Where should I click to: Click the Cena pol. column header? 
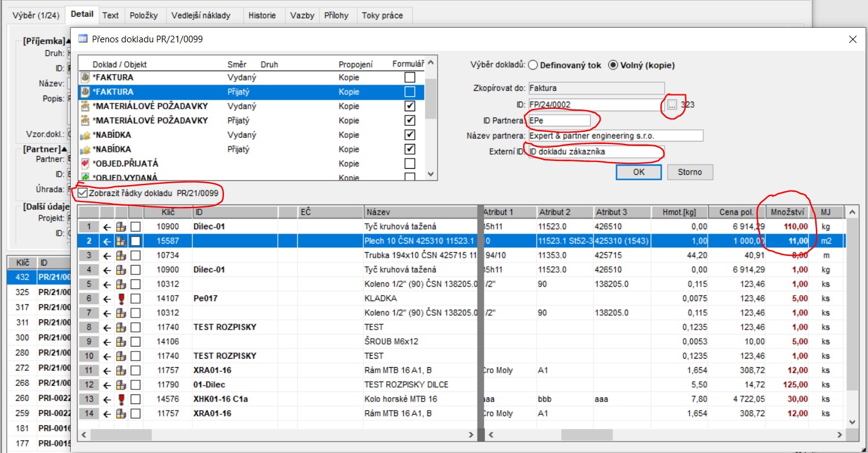pos(737,212)
